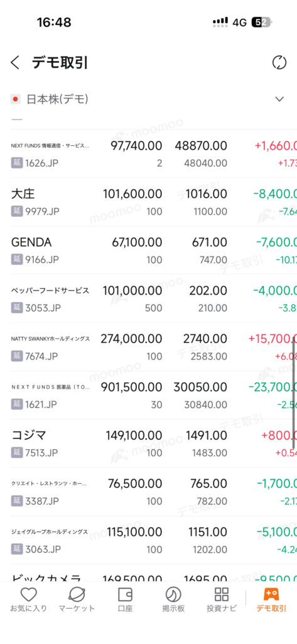The image size is (297, 644).
Task: Open ジェイグループホールディングス 3063.JP row
Action: click(153, 540)
